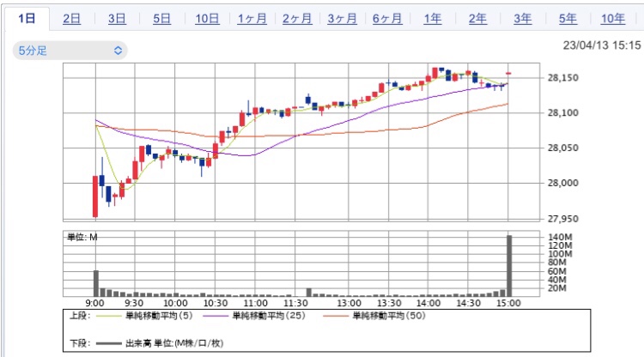Switch to the 2日 period tab
The image size is (644, 357).
click(x=71, y=19)
